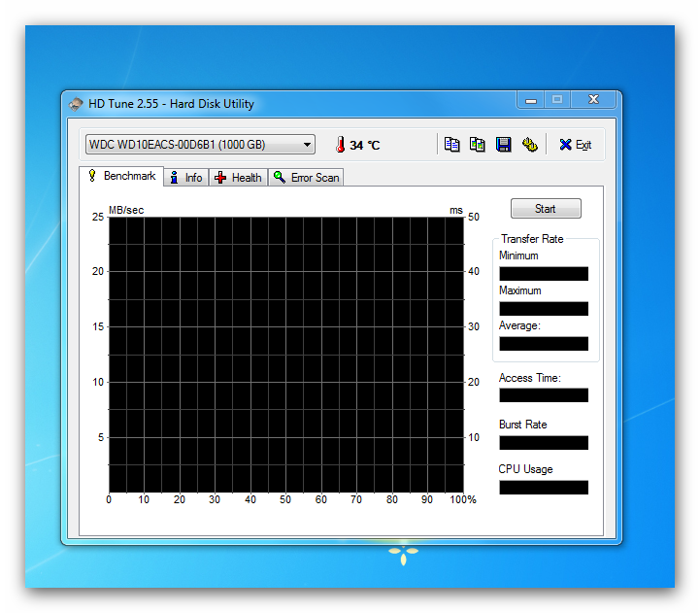Select the Benchmark tab
Screen dimensions: 700x613
122,176
